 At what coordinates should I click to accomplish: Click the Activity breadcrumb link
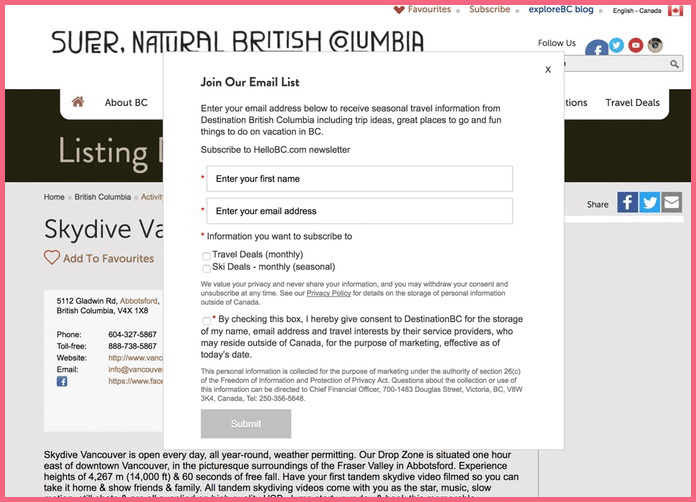click(x=152, y=197)
